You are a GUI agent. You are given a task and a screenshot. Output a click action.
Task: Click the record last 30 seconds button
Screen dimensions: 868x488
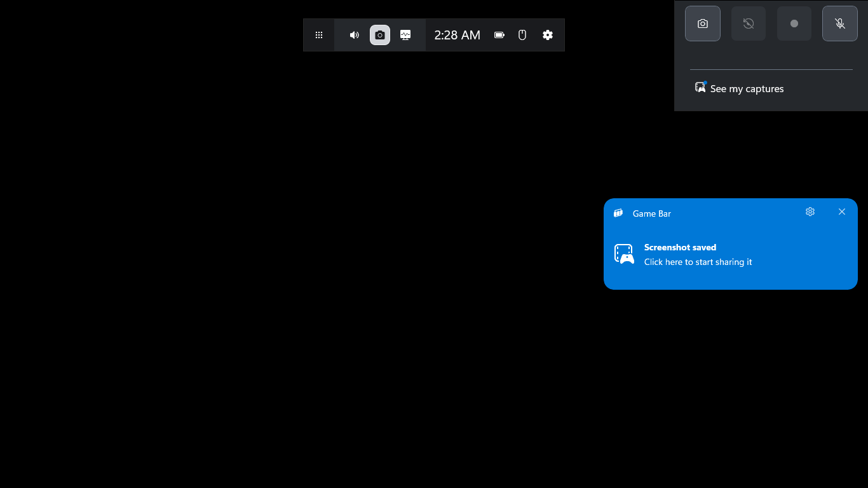click(749, 24)
